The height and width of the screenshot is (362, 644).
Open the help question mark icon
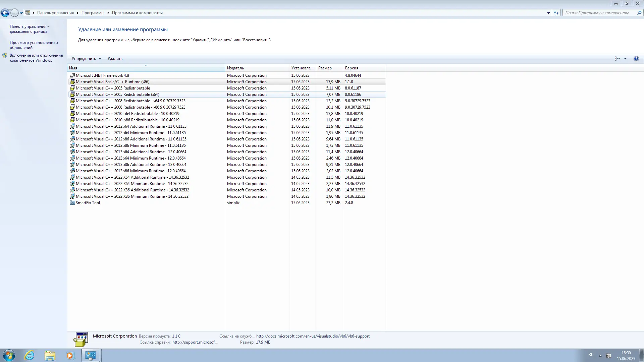click(636, 59)
